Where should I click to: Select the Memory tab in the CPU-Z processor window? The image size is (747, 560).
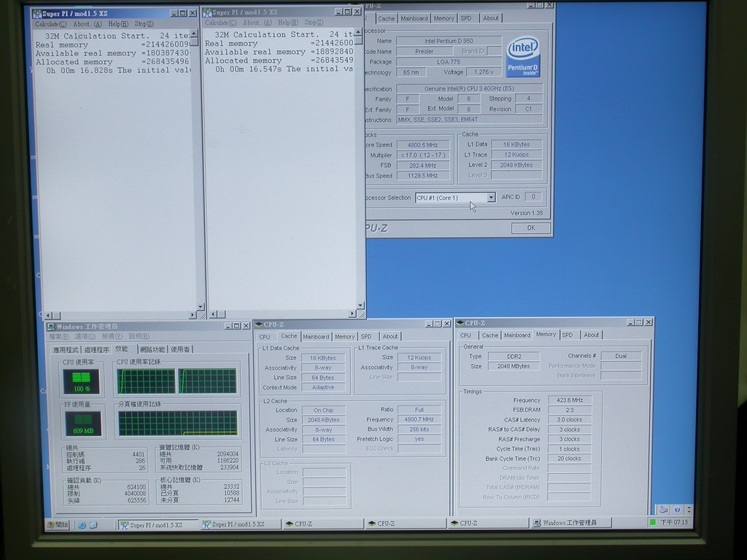pyautogui.click(x=444, y=18)
